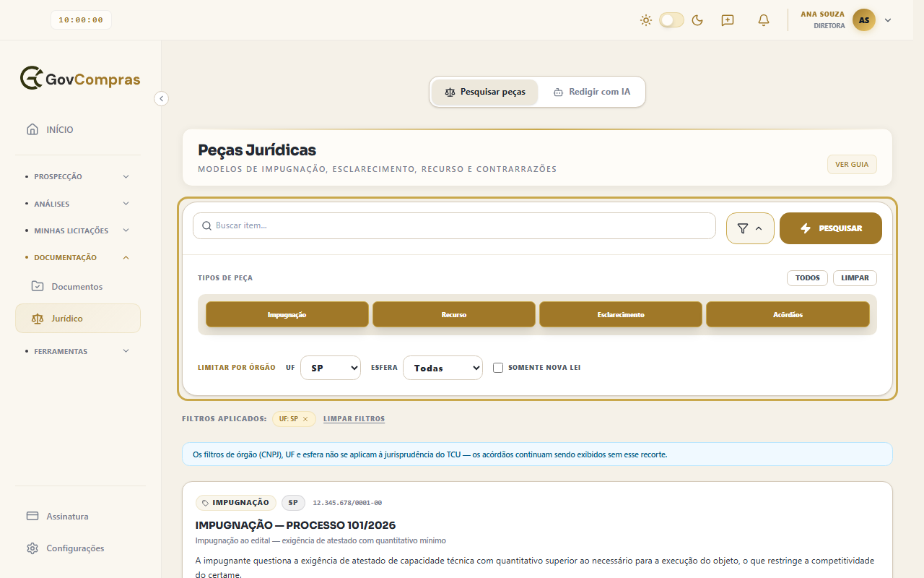Open Documentos in the sidebar

pos(78,286)
